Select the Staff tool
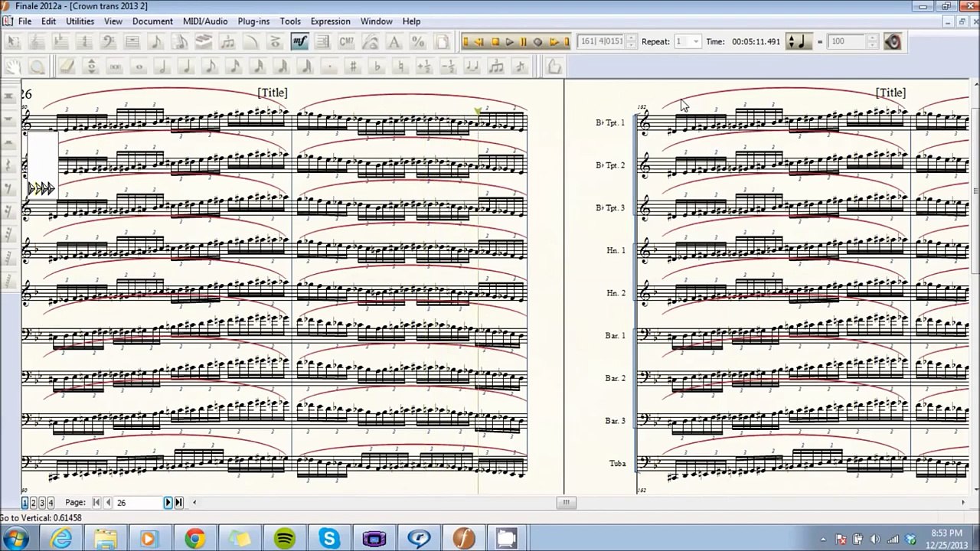The height and width of the screenshot is (551, 980). pyautogui.click(x=37, y=41)
